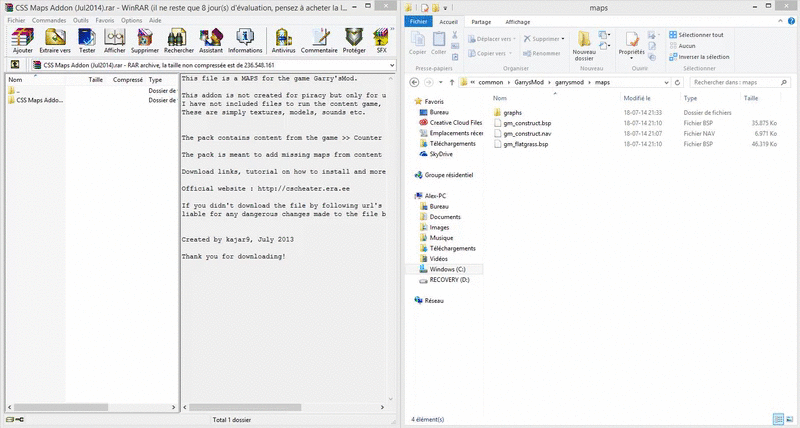Open the Aide menu in WinRAR
The image size is (800, 428).
tap(155, 20)
